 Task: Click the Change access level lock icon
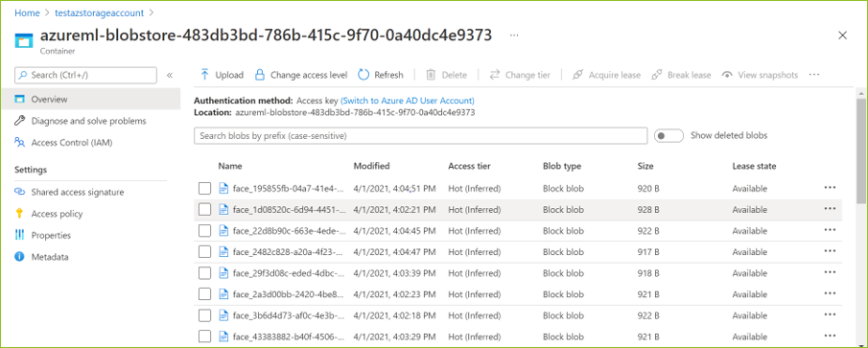point(259,75)
